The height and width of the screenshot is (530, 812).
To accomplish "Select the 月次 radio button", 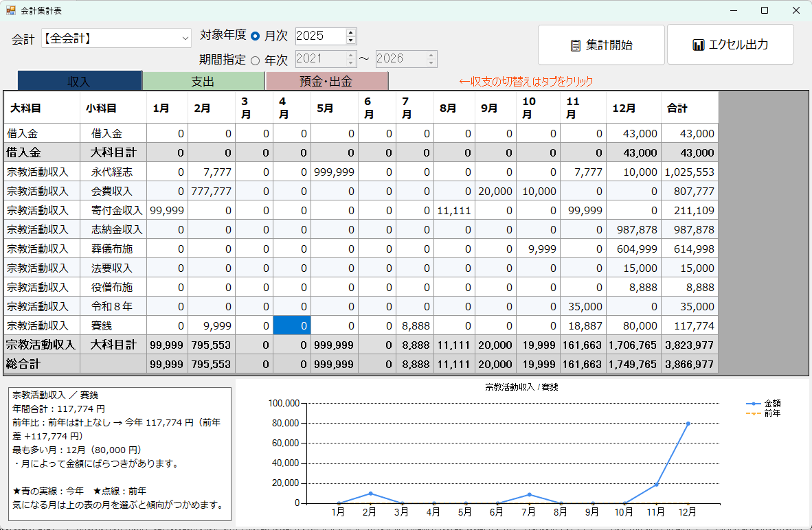I will click(256, 36).
